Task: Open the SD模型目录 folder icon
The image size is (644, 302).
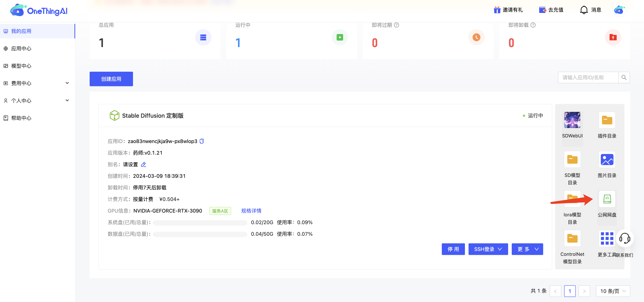Action: [x=572, y=160]
